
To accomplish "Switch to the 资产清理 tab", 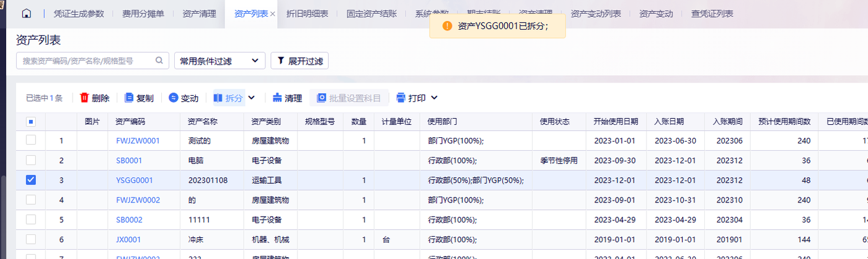I will pos(200,13).
